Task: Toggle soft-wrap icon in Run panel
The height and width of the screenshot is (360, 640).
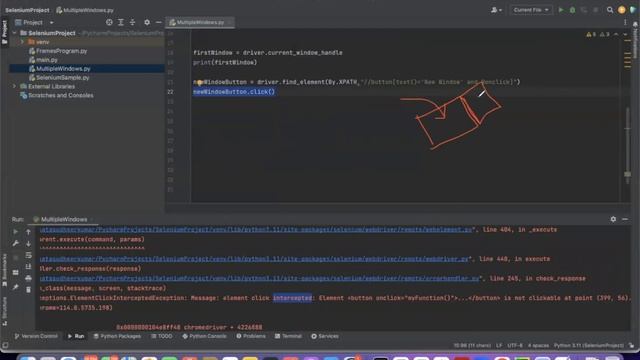Action: (28, 255)
